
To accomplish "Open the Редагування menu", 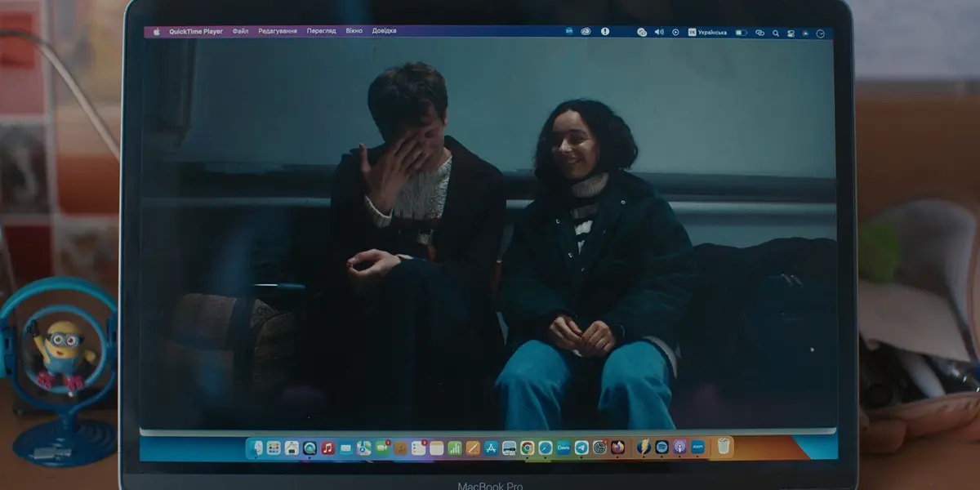I will pyautogui.click(x=278, y=31).
